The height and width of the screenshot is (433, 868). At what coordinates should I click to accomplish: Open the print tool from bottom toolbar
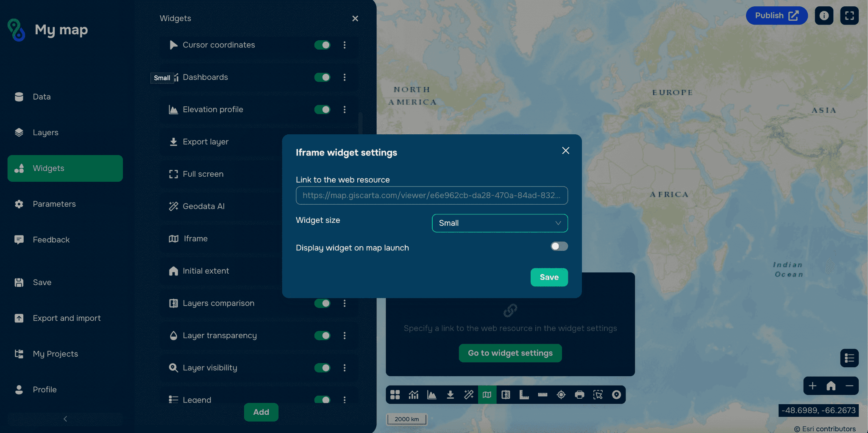580,394
